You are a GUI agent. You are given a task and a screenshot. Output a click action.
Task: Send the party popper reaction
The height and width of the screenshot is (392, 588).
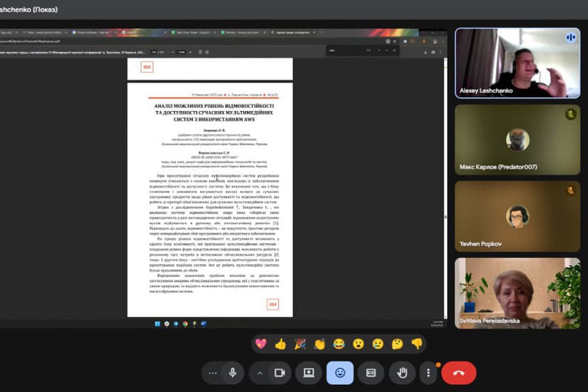click(x=300, y=344)
